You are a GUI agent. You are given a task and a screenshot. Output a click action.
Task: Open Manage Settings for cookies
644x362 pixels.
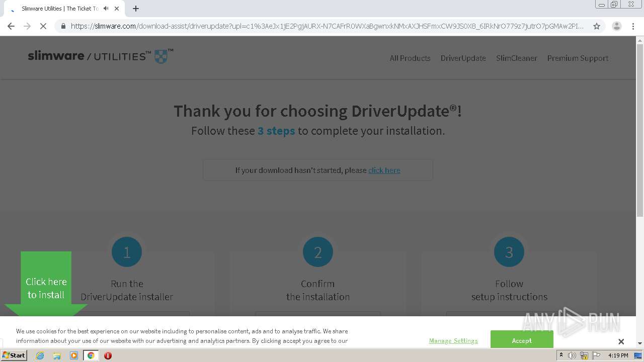453,340
